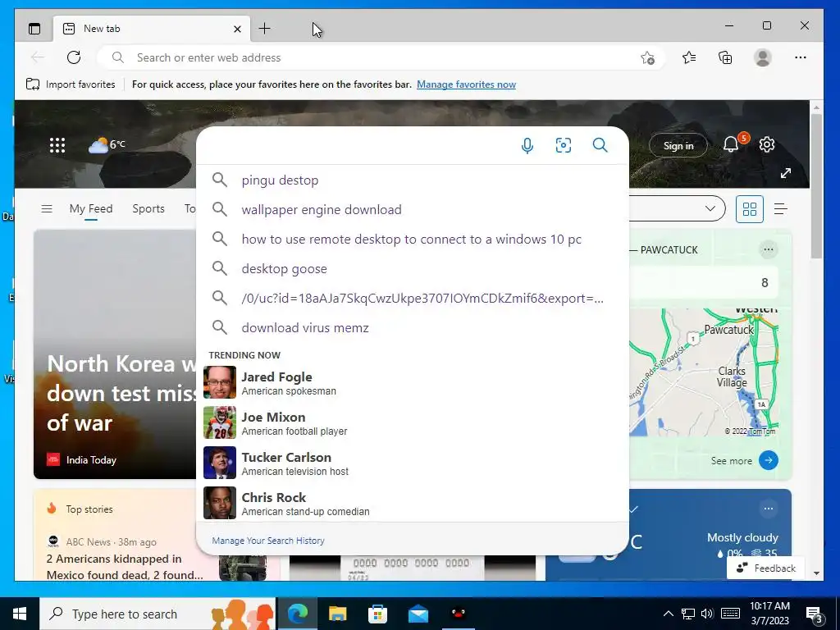
Task: Open weather card more options
Action: coord(768,509)
